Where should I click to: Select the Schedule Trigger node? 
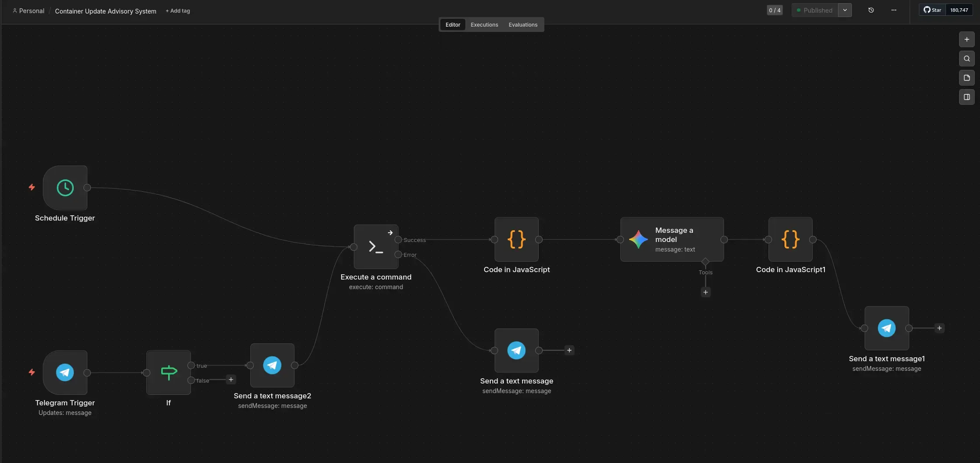point(65,187)
